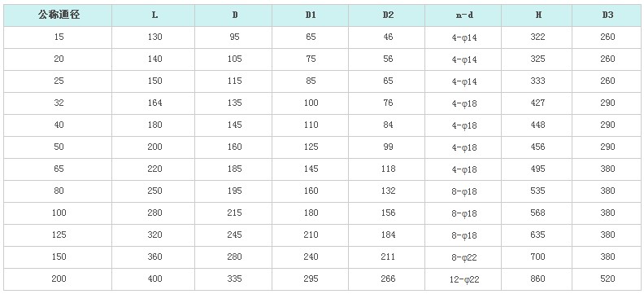Click the D3 column header
Viewport: 644px width, 294px height.
click(608, 15)
